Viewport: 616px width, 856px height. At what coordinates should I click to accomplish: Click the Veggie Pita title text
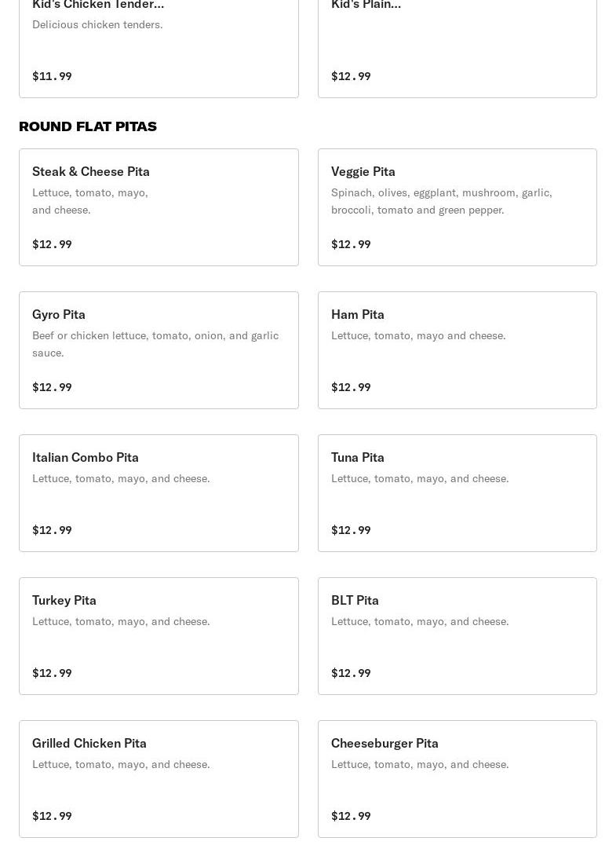[x=363, y=172]
